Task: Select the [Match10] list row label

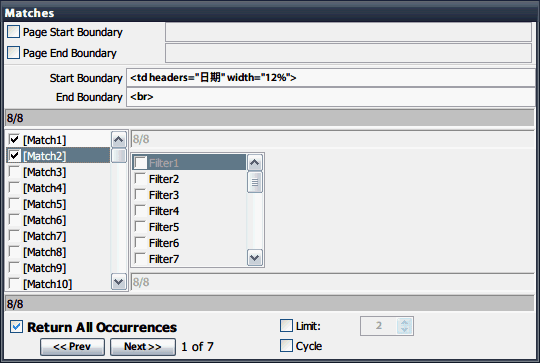Action: [x=48, y=284]
